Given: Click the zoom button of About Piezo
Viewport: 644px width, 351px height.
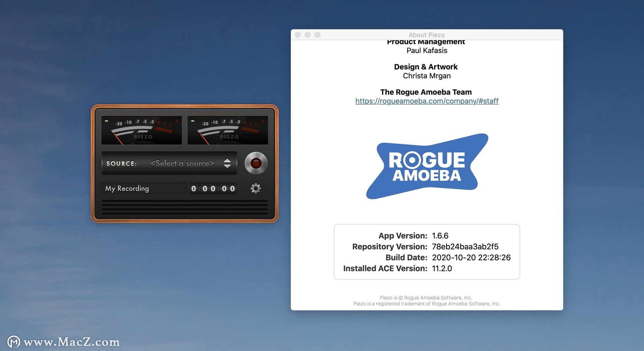Looking at the screenshot, I should tap(318, 35).
